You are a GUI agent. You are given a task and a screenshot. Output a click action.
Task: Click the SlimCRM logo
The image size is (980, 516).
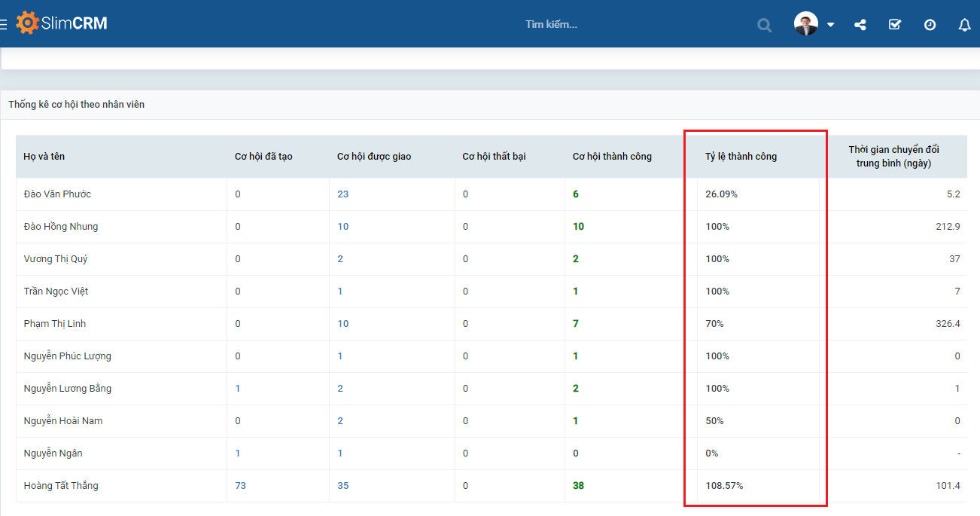[x=62, y=23]
